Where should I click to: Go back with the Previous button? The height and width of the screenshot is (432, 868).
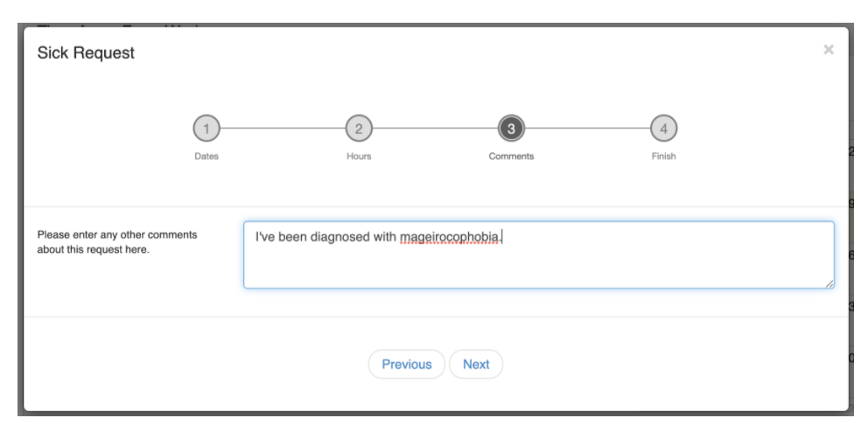[407, 365]
